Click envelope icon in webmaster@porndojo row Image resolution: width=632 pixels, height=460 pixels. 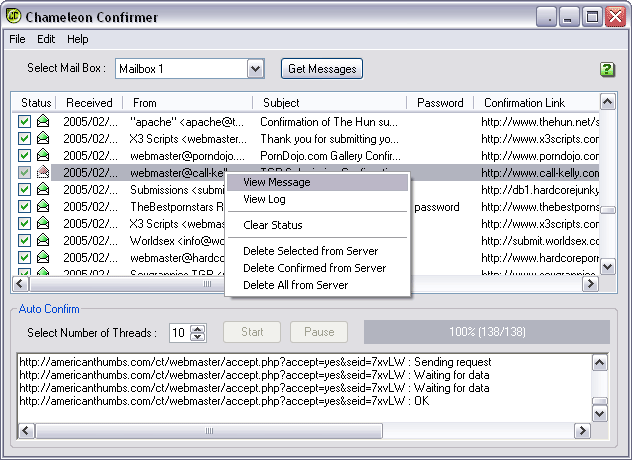click(44, 156)
